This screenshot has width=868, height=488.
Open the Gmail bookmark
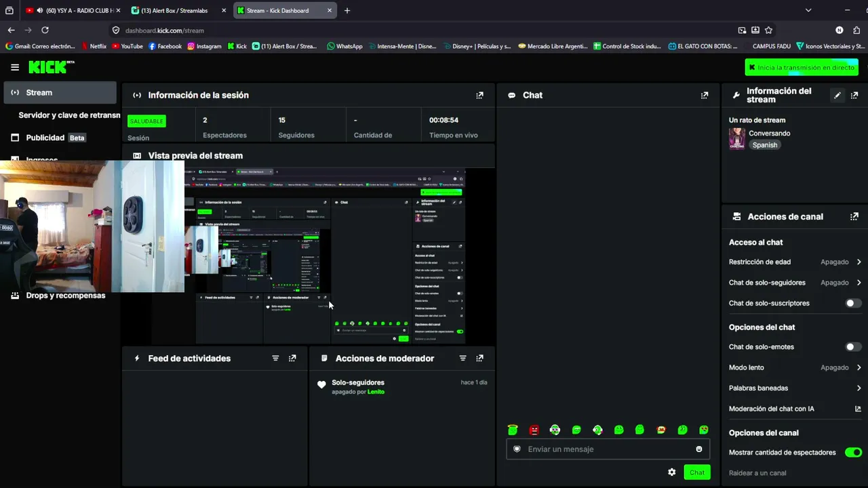[40, 46]
